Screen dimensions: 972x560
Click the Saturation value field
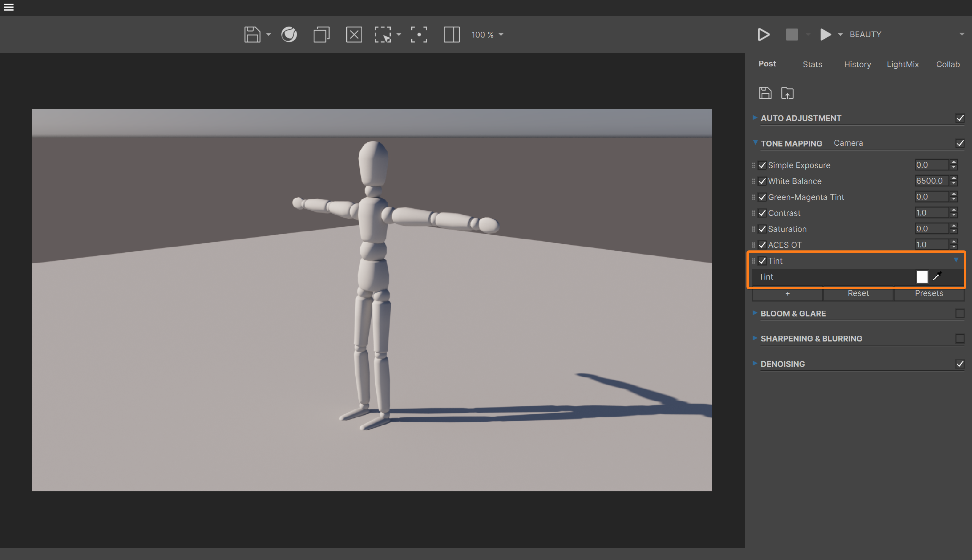[x=932, y=229]
